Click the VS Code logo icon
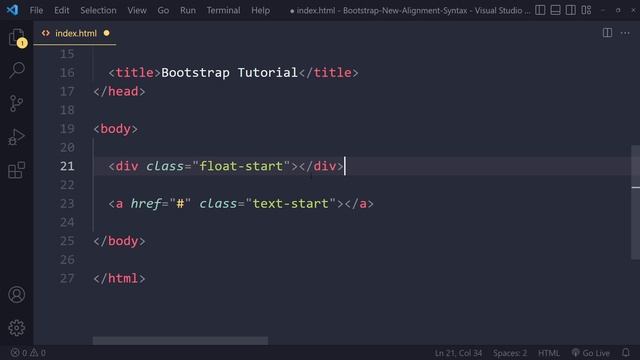 (x=12, y=10)
